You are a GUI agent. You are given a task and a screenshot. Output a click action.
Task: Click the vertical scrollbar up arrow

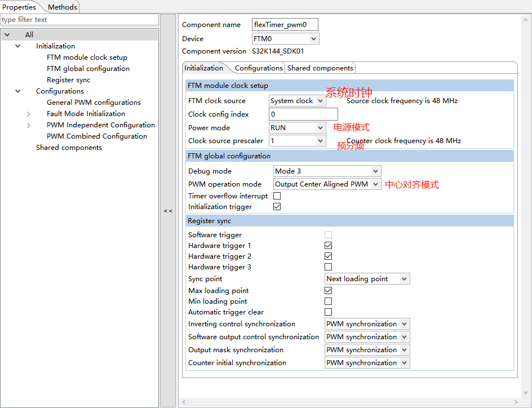[x=526, y=20]
